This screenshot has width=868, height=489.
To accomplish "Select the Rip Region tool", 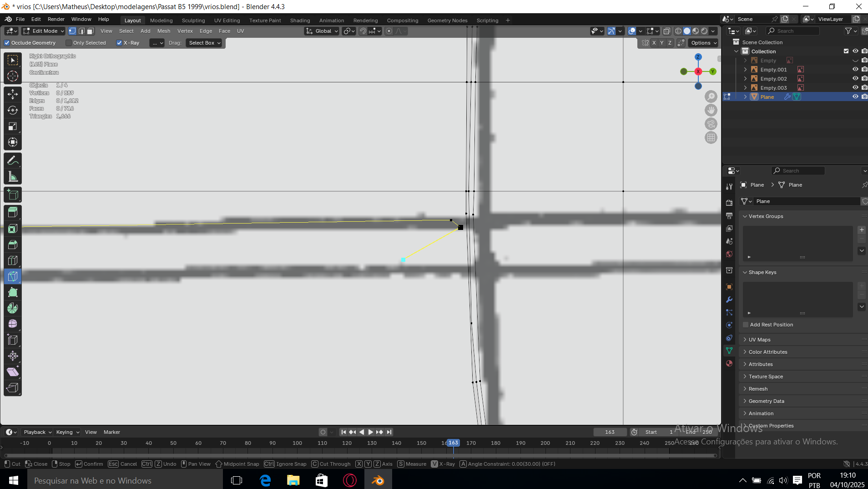I will (x=13, y=388).
